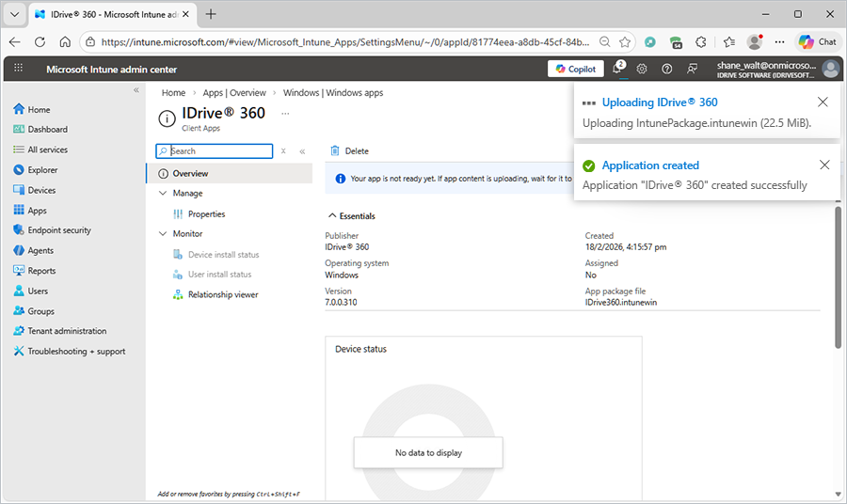This screenshot has height=504, width=847.
Task: Go to Devices in the sidebar
Action: coord(34,190)
